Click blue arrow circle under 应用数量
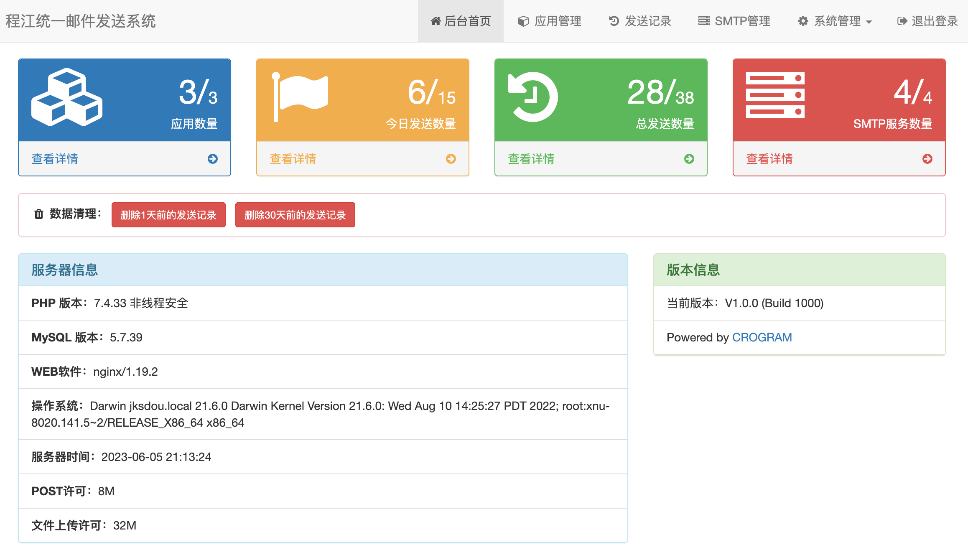The height and width of the screenshot is (560, 968). point(213,159)
